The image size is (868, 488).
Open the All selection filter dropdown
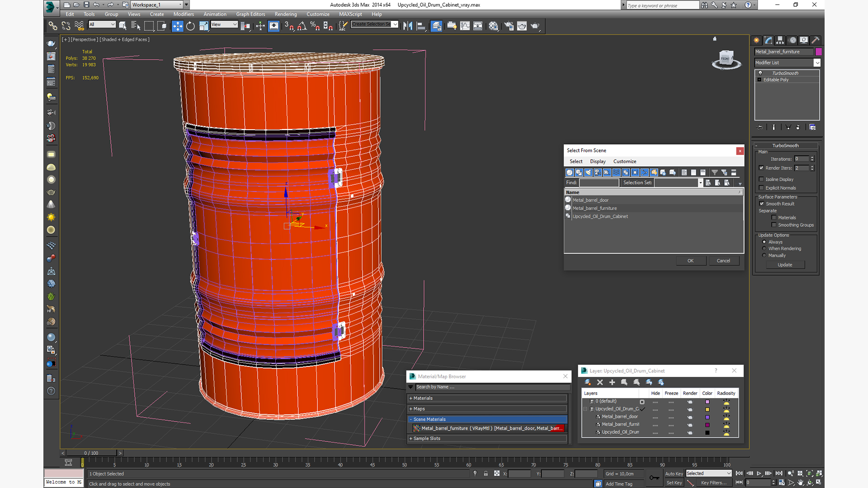pyautogui.click(x=102, y=24)
